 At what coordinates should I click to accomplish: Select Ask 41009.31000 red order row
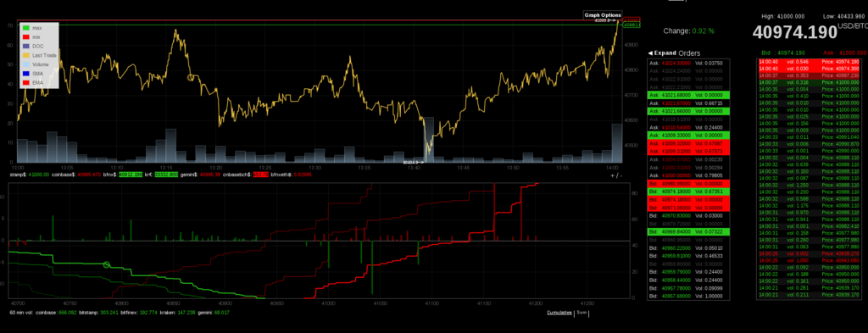click(688, 151)
